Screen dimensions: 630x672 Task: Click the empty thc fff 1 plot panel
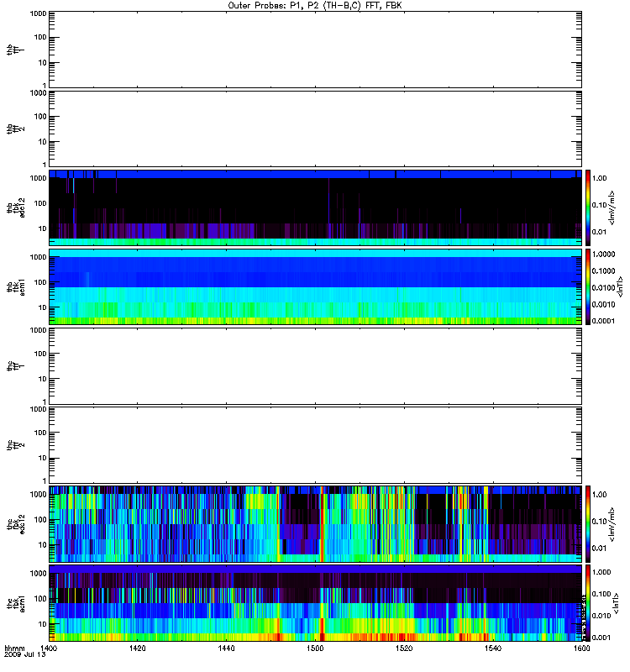[x=316, y=366]
